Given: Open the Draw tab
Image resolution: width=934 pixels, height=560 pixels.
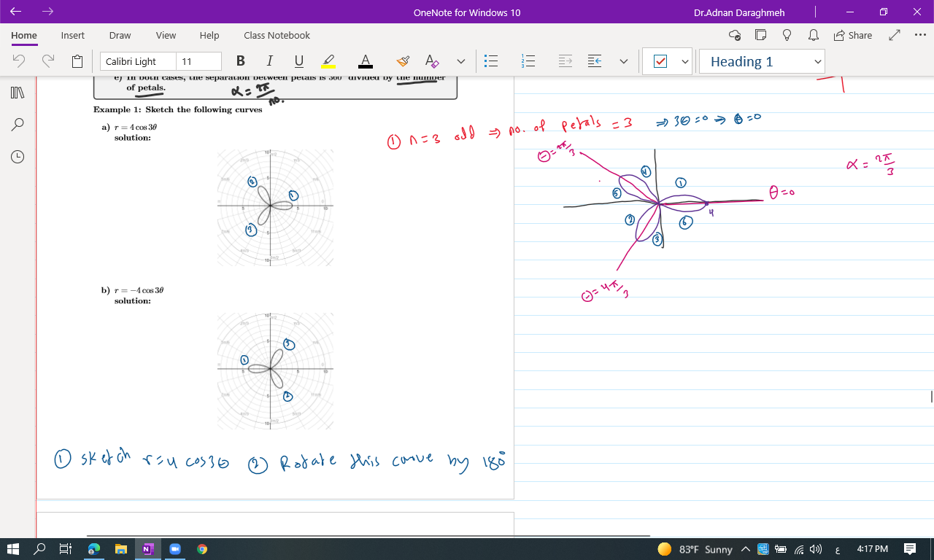Looking at the screenshot, I should 120,35.
